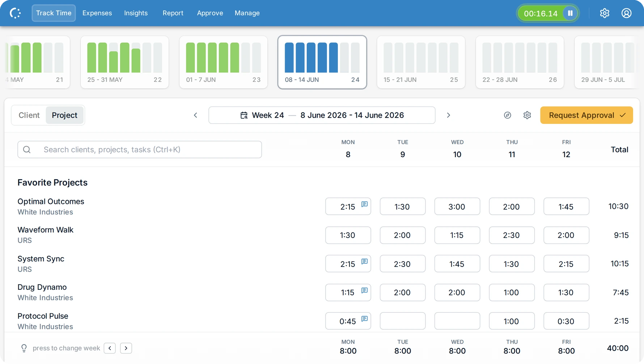Open the Insights tab
This screenshot has height=364, width=644.
pos(136,13)
